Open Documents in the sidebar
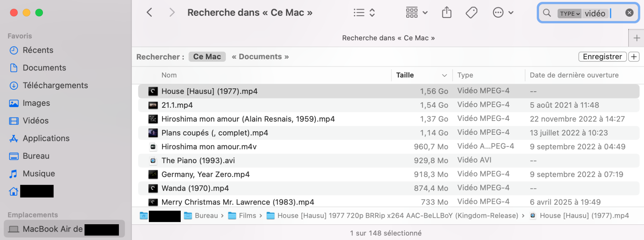 (x=44, y=68)
